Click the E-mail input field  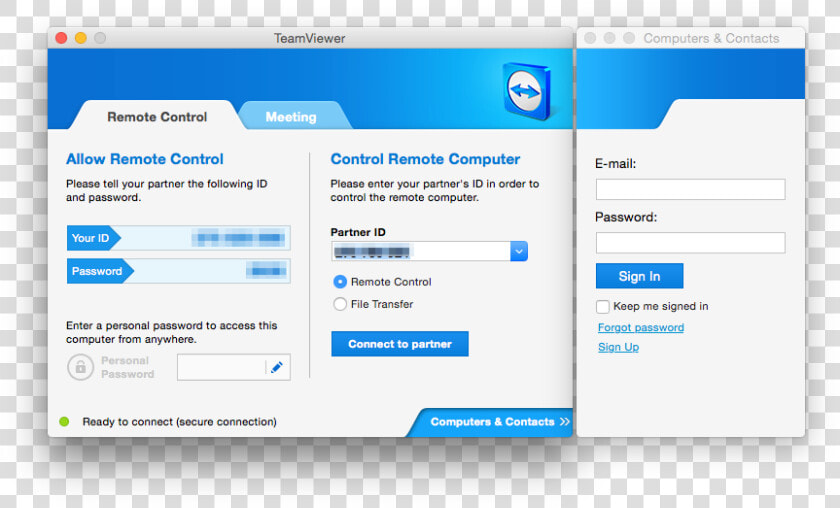(691, 189)
